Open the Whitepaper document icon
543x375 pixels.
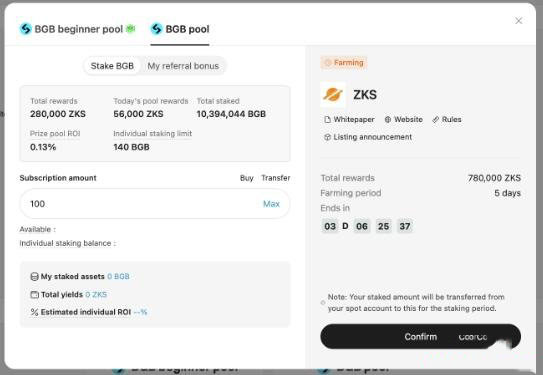(x=327, y=119)
